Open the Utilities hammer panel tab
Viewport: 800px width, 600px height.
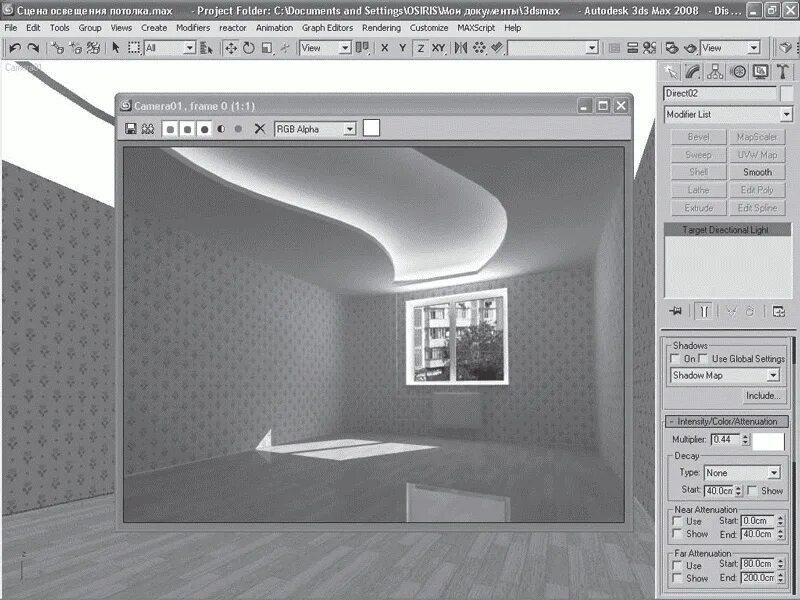(x=782, y=72)
